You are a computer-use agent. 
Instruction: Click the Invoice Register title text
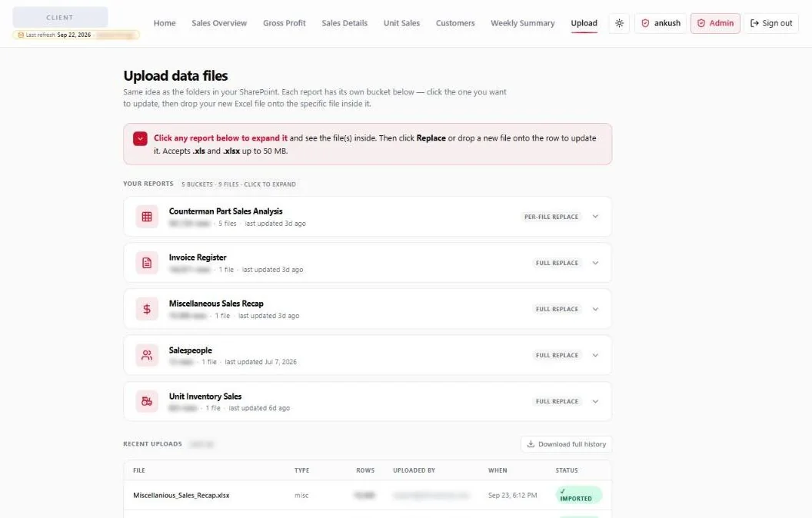tap(198, 257)
